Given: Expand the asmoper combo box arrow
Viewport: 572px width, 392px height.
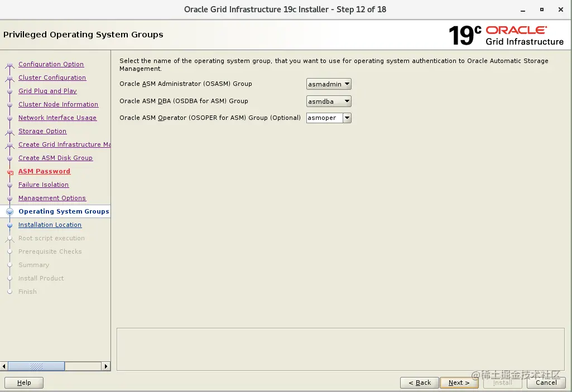Looking at the screenshot, I should click(347, 118).
